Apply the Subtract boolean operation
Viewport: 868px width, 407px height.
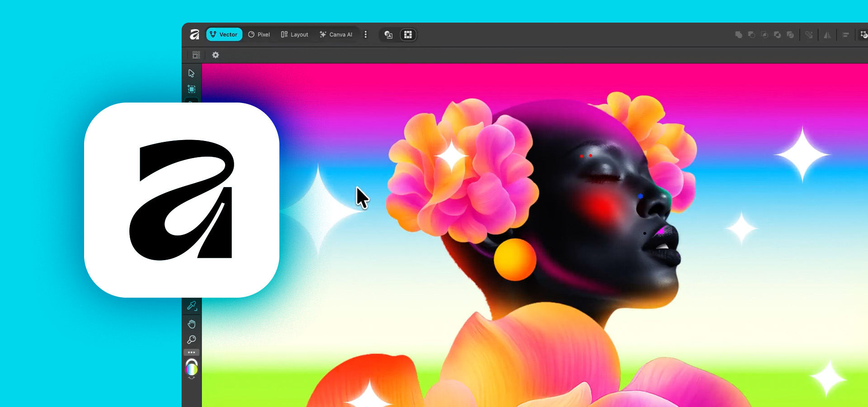(x=751, y=35)
